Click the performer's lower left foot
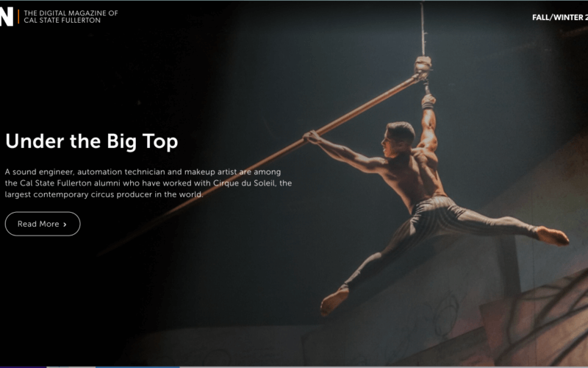This screenshot has width=588, height=368. point(334,300)
